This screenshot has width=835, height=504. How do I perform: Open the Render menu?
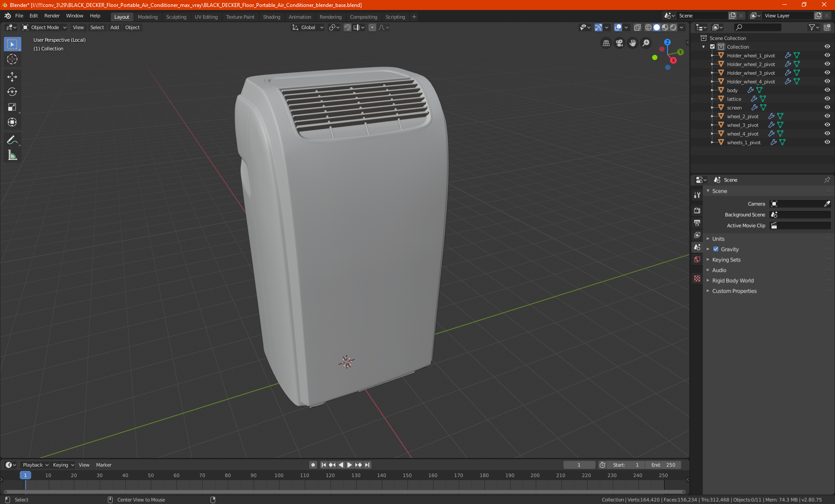click(52, 16)
